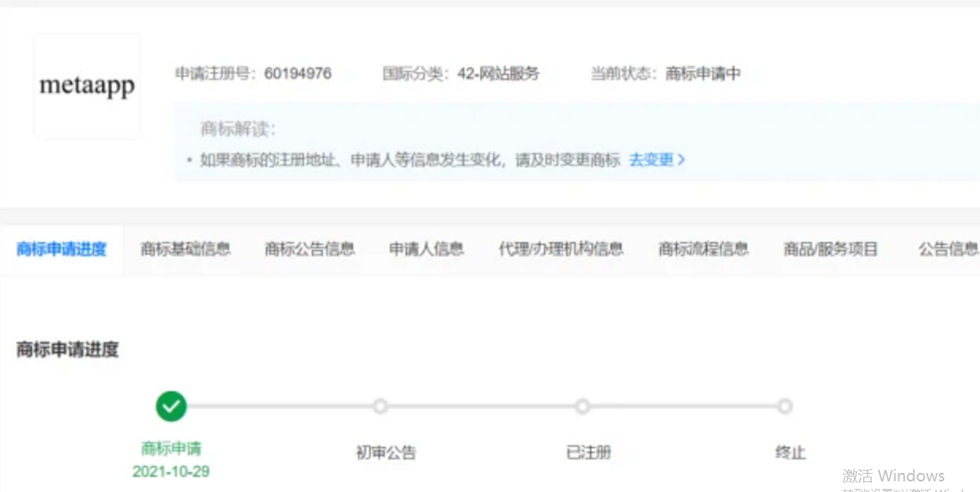This screenshot has height=492, width=980.
Task: Click the 已注册 step label
Action: [x=588, y=452]
